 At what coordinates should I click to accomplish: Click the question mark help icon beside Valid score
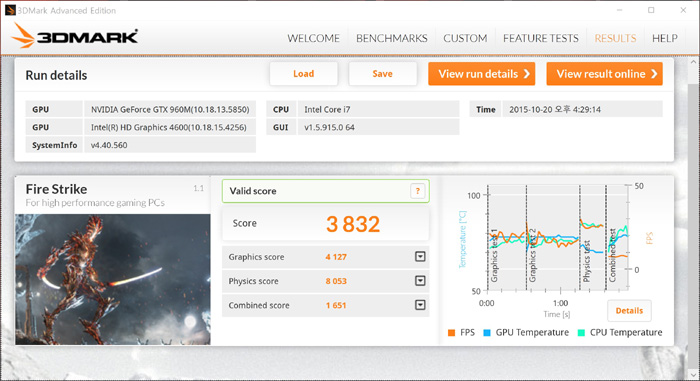tap(418, 191)
